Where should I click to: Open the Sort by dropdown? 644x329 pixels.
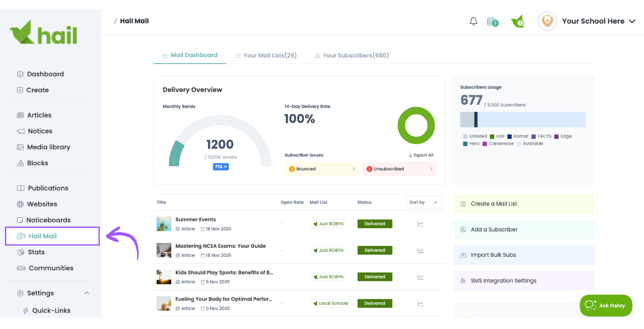click(424, 202)
